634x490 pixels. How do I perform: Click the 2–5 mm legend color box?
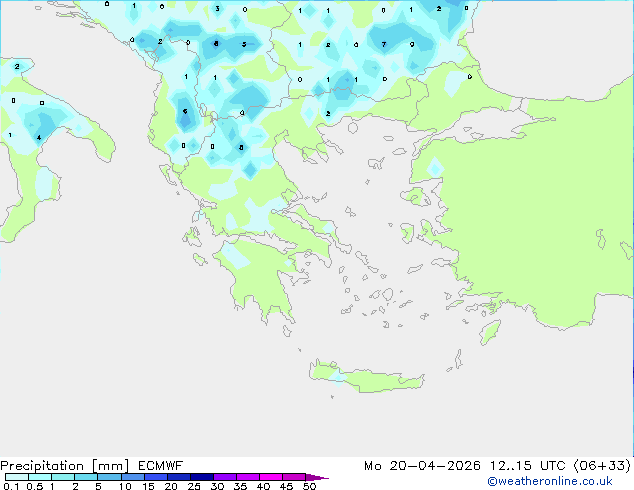pos(86,477)
